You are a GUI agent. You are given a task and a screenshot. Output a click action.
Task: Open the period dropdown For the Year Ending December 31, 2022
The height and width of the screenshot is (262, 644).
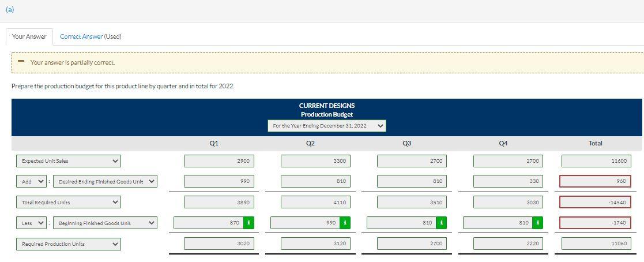326,125
